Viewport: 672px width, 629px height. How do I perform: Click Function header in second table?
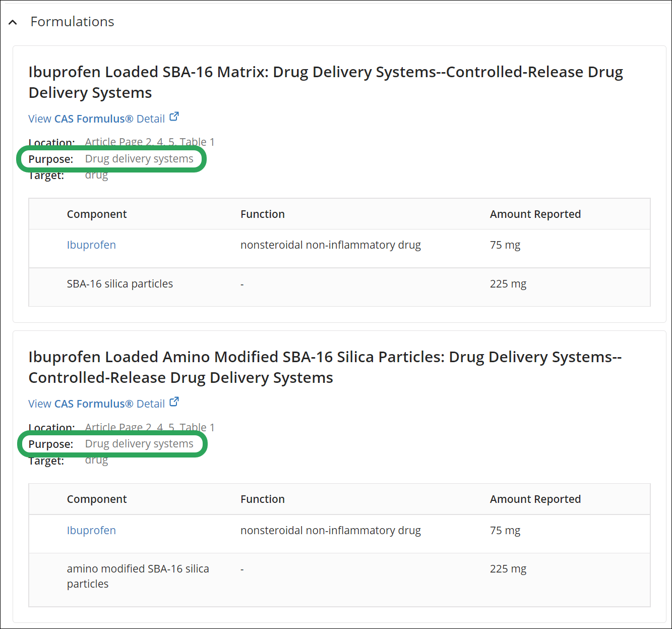pos(263,499)
